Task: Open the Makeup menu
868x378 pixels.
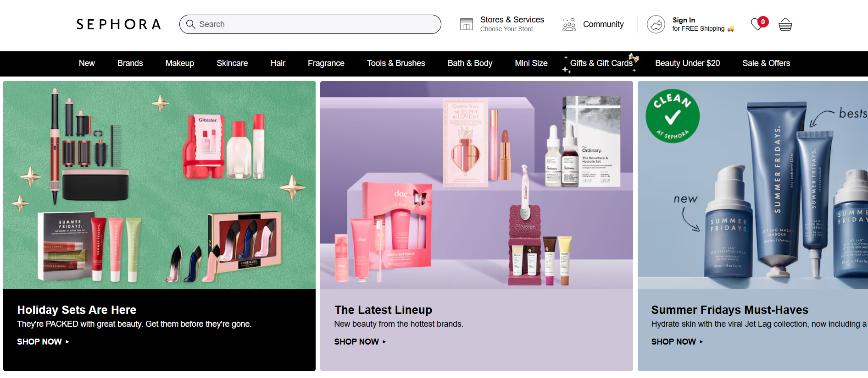Action: pyautogui.click(x=180, y=63)
